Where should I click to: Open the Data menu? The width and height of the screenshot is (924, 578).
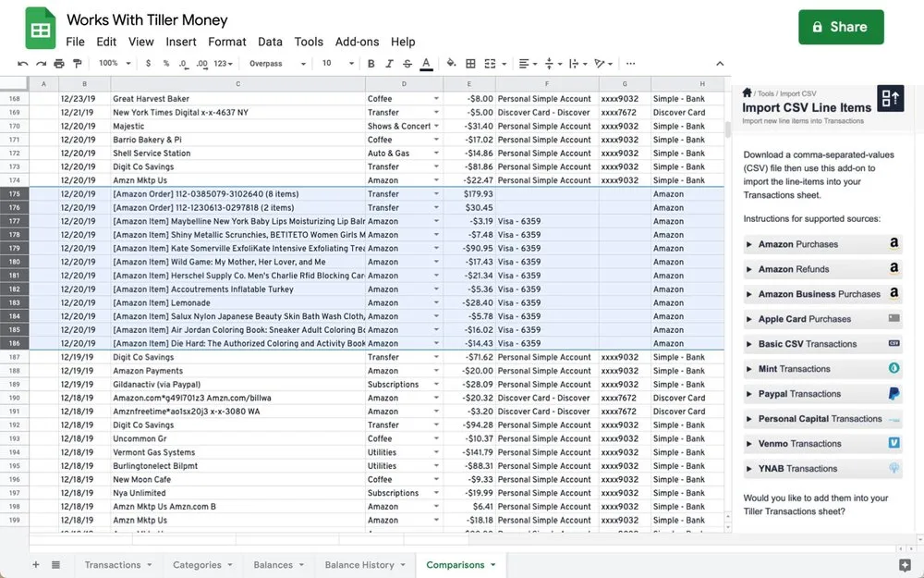pyautogui.click(x=270, y=42)
